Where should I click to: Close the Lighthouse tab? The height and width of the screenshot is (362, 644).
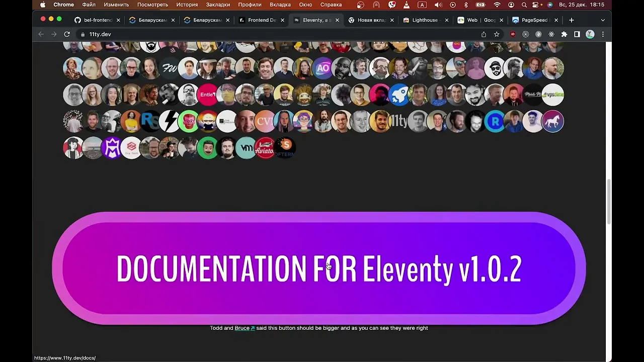tap(446, 20)
